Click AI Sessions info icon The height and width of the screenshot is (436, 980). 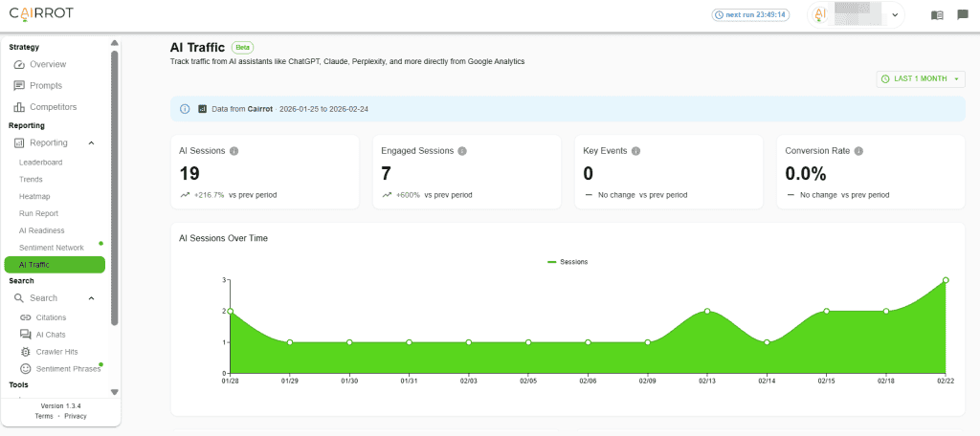234,151
